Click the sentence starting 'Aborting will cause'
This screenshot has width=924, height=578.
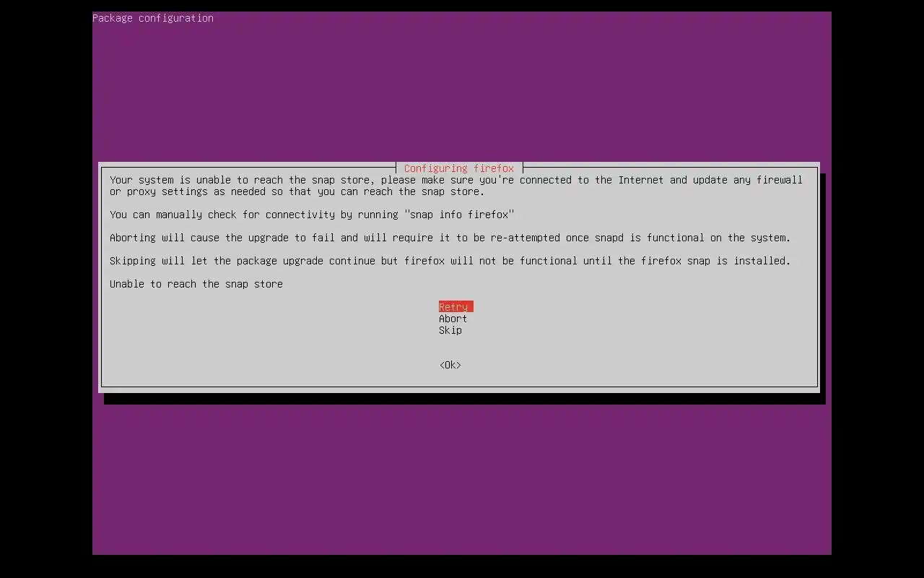450,238
